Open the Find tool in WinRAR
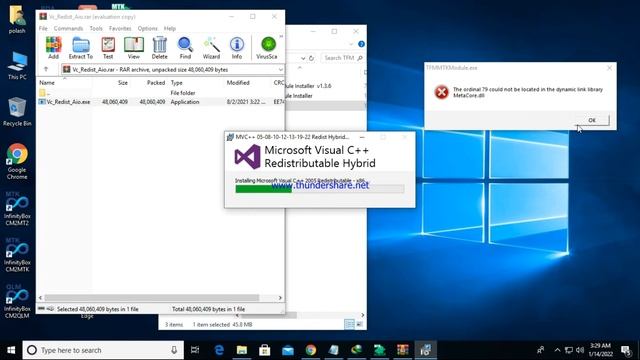 (185, 48)
